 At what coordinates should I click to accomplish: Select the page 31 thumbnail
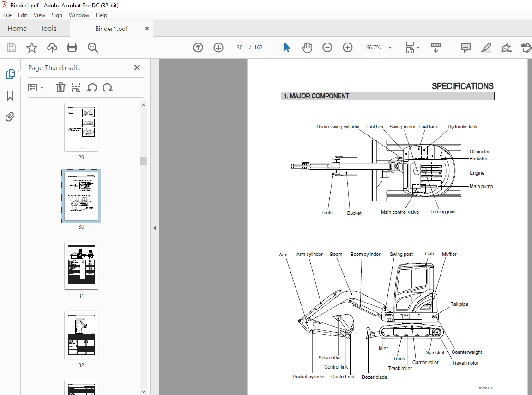pos(81,266)
